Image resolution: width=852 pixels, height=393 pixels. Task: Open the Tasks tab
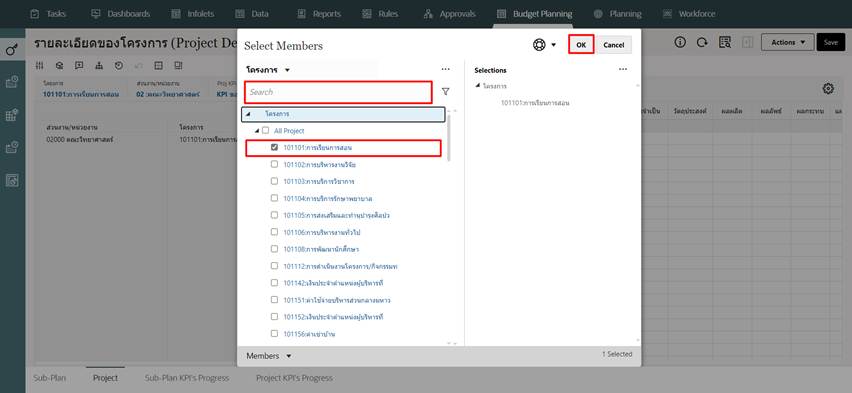[x=47, y=14]
